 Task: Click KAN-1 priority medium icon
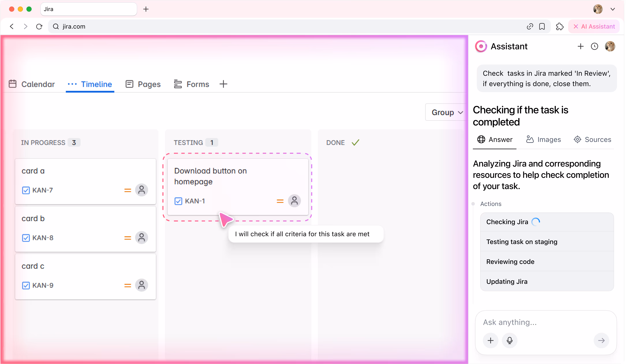coord(280,201)
